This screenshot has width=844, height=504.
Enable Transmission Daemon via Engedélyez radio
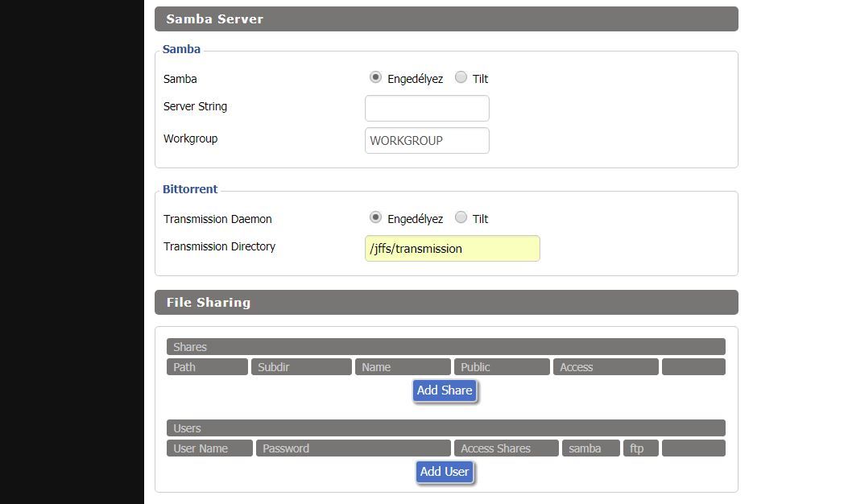(x=375, y=218)
